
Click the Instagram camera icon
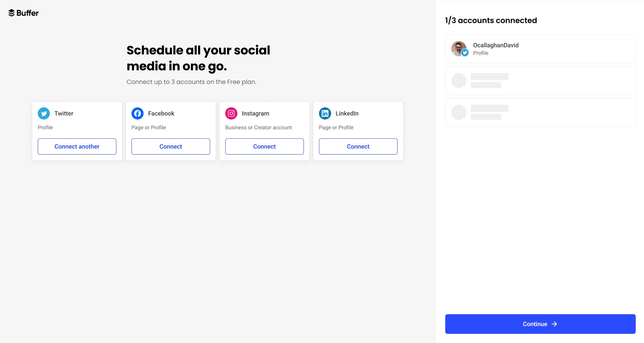tap(231, 113)
